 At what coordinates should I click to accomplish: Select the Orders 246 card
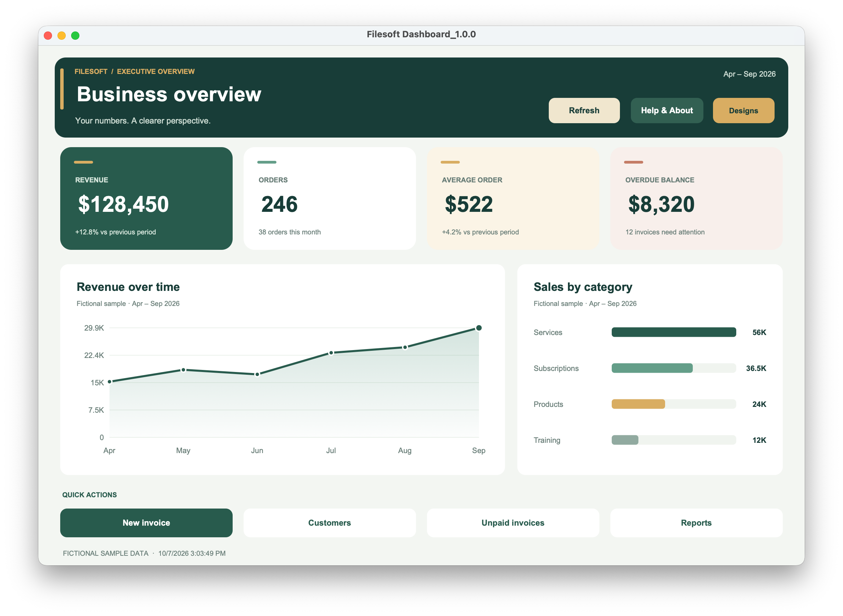(x=329, y=198)
